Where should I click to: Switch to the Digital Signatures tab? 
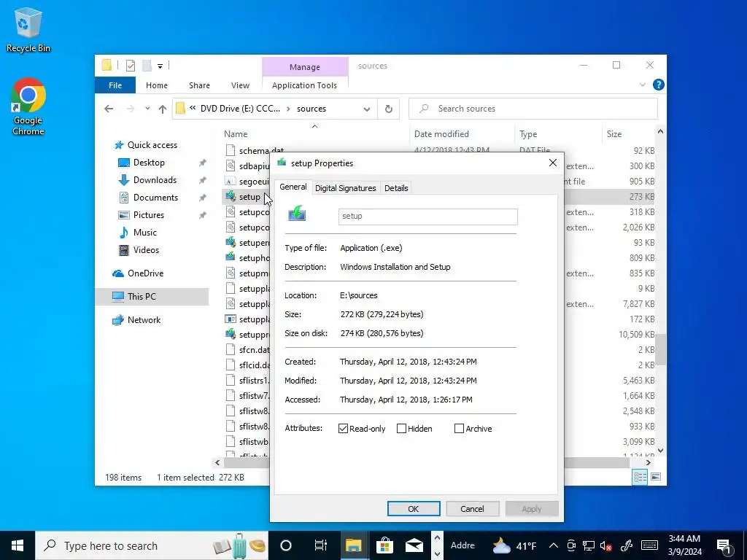tap(345, 188)
